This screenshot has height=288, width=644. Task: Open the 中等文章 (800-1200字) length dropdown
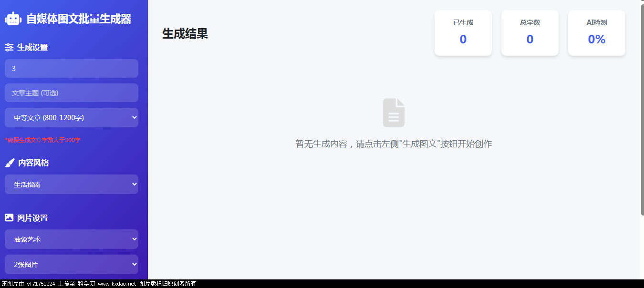tap(72, 118)
